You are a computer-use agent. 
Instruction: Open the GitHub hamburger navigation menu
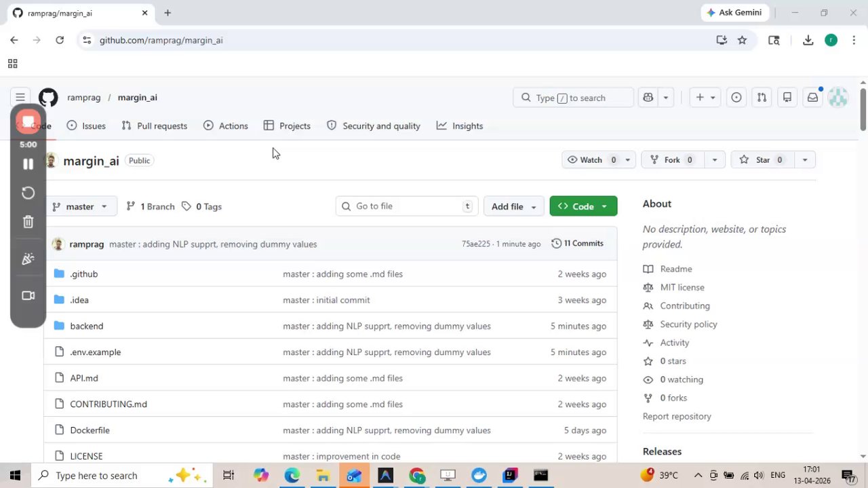tap(20, 98)
